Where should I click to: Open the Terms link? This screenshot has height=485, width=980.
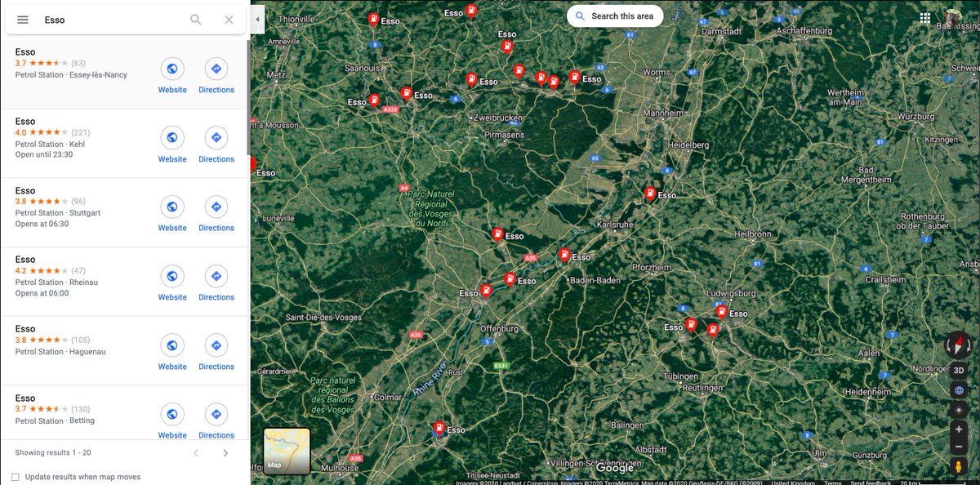click(832, 482)
